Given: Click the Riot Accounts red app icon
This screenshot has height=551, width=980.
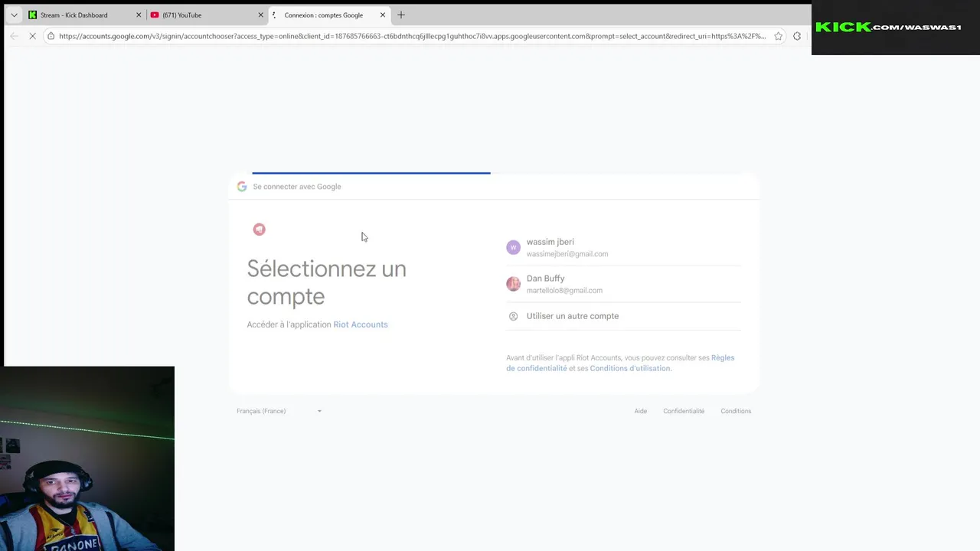Looking at the screenshot, I should pos(260,230).
